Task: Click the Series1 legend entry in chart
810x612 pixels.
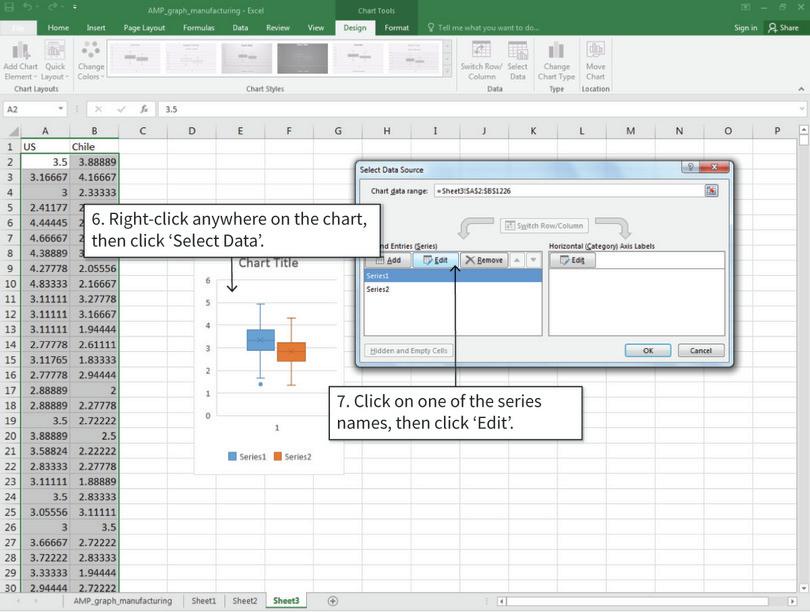Action: pos(247,457)
